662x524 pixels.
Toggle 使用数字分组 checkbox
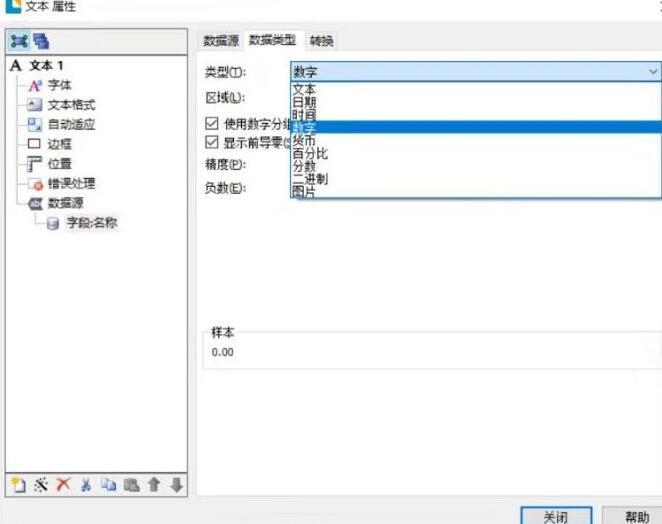coord(211,123)
